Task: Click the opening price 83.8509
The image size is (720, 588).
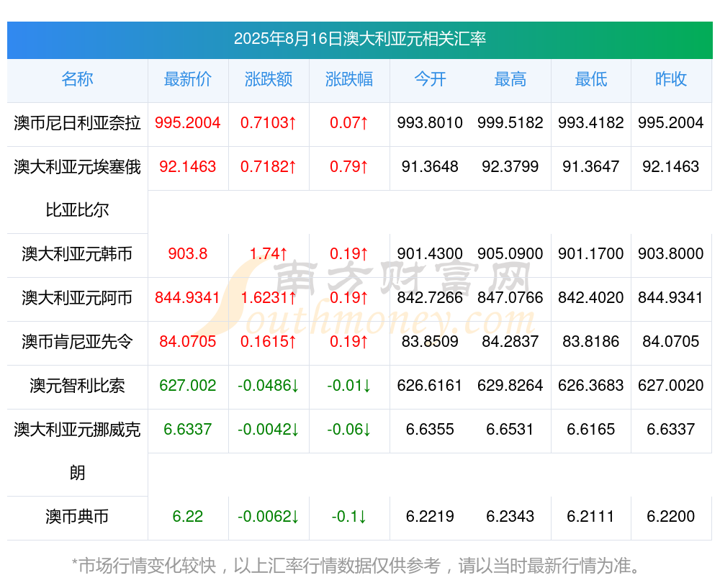Action: tap(430, 342)
